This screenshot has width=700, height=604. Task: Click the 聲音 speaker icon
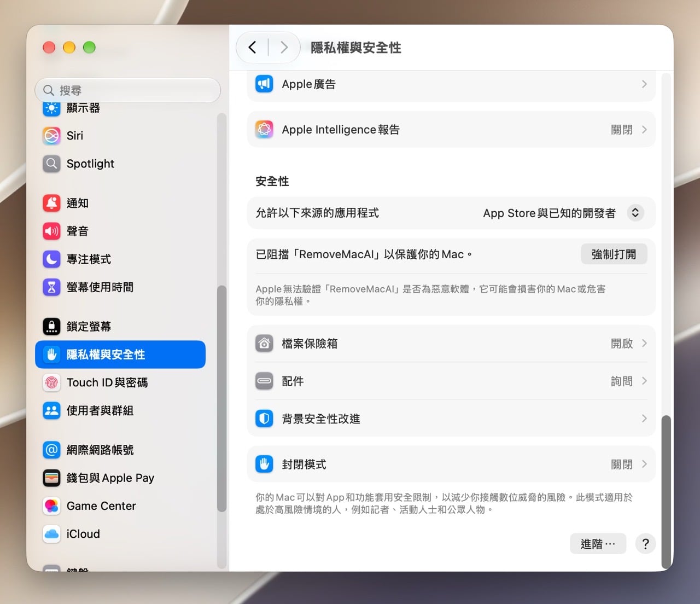pyautogui.click(x=51, y=231)
